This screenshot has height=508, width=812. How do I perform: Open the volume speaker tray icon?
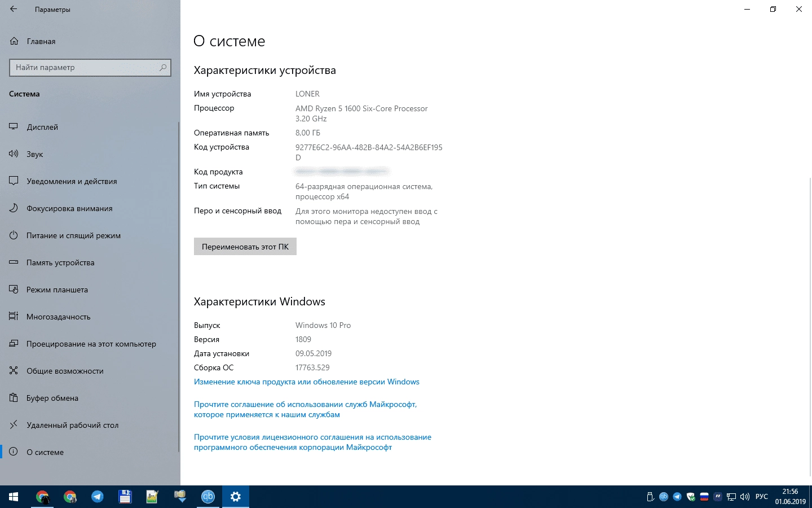(x=745, y=497)
